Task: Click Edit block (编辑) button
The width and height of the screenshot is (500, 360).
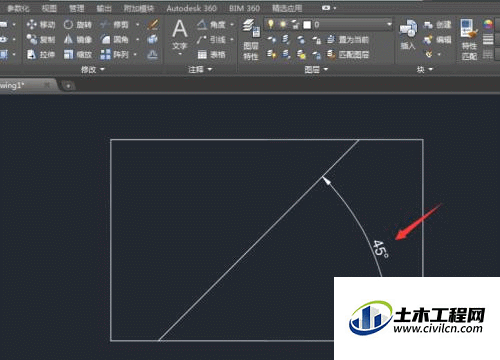Action: click(437, 40)
